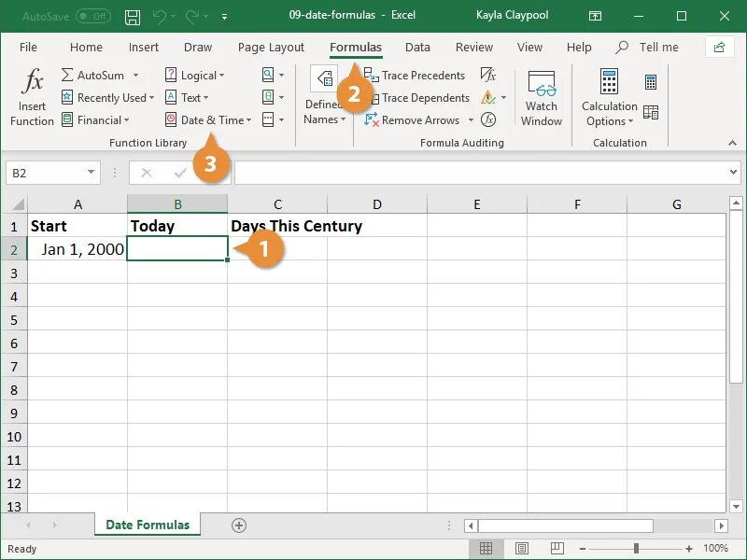
Task: Click the Share icon
Action: click(x=719, y=48)
